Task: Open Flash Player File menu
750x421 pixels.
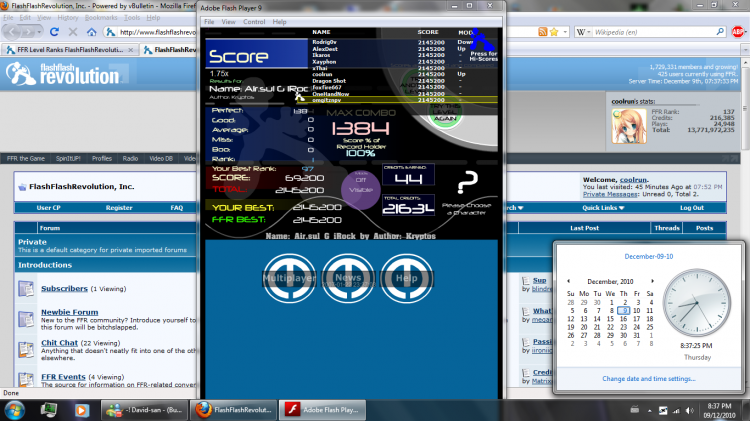Action: [209, 22]
